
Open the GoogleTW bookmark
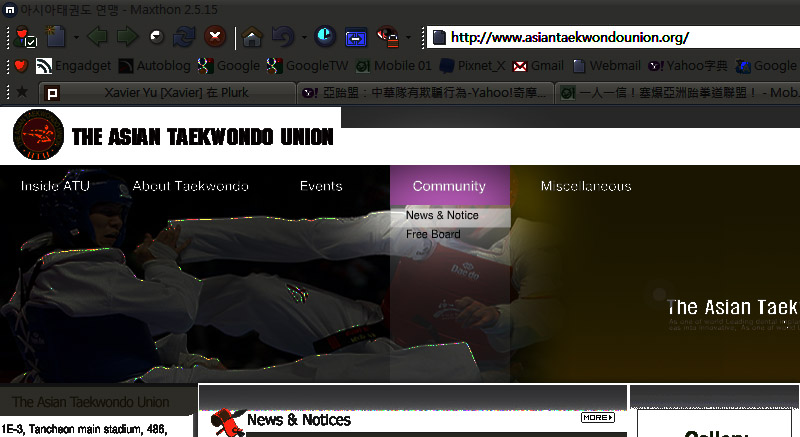coord(307,66)
